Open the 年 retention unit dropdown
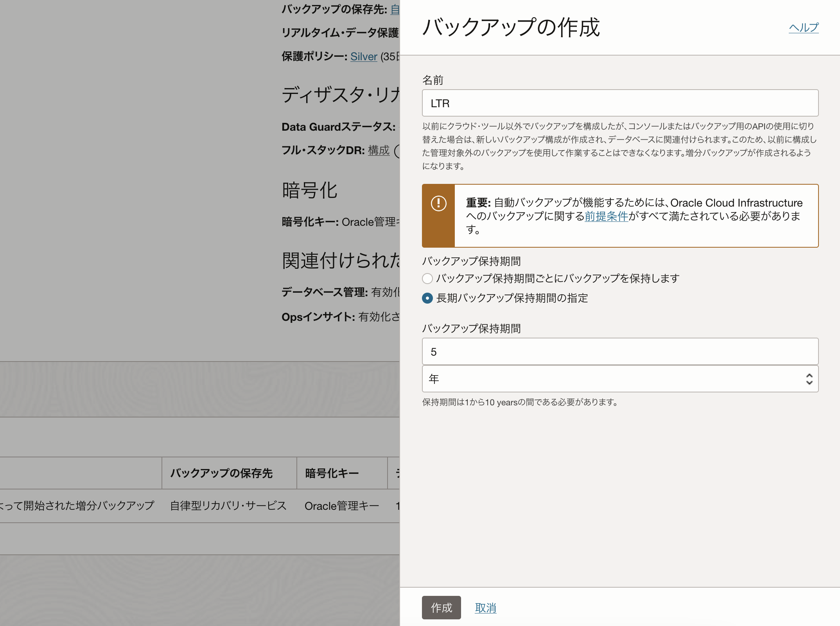The width and height of the screenshot is (840, 626). [x=620, y=379]
